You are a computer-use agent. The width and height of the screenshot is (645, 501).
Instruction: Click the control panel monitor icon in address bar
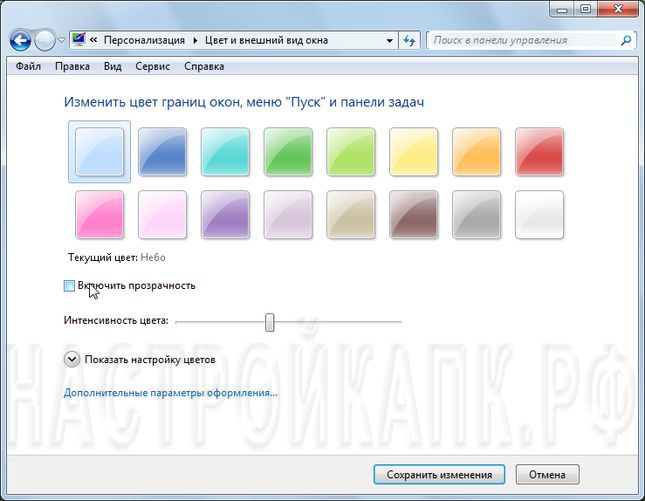pos(78,39)
